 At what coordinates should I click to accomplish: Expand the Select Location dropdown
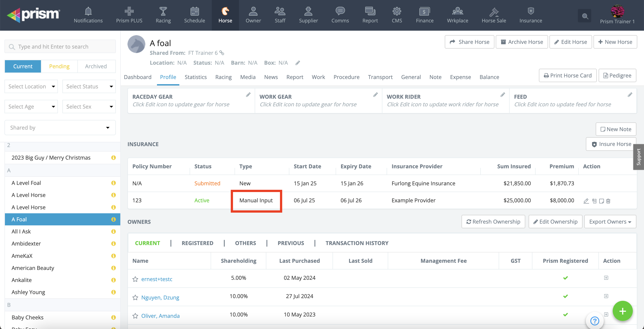tap(31, 86)
